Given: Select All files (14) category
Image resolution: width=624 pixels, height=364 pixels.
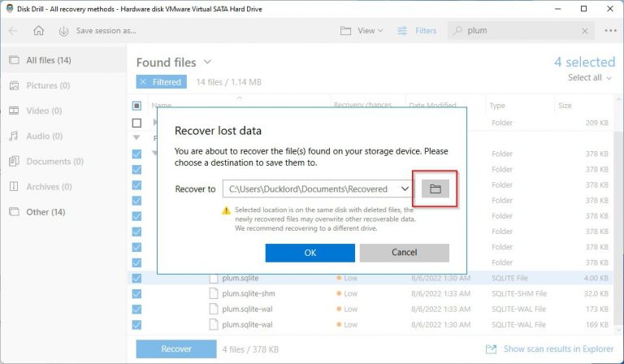Looking at the screenshot, I should (63, 60).
